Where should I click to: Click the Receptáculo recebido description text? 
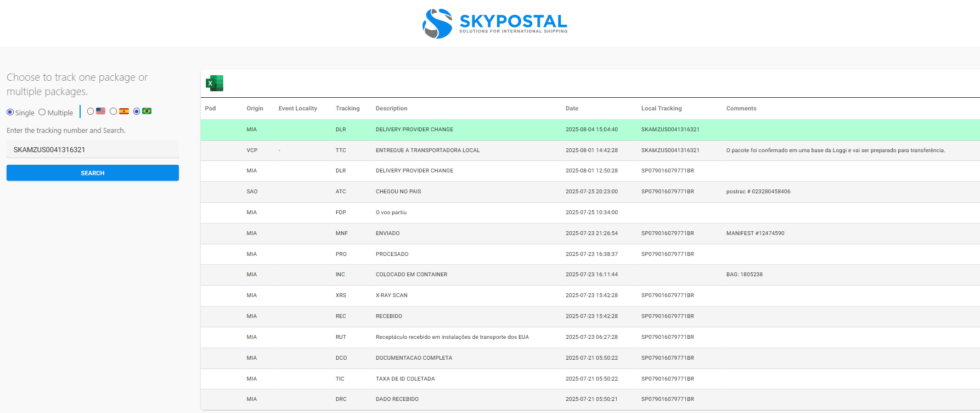pos(452,337)
